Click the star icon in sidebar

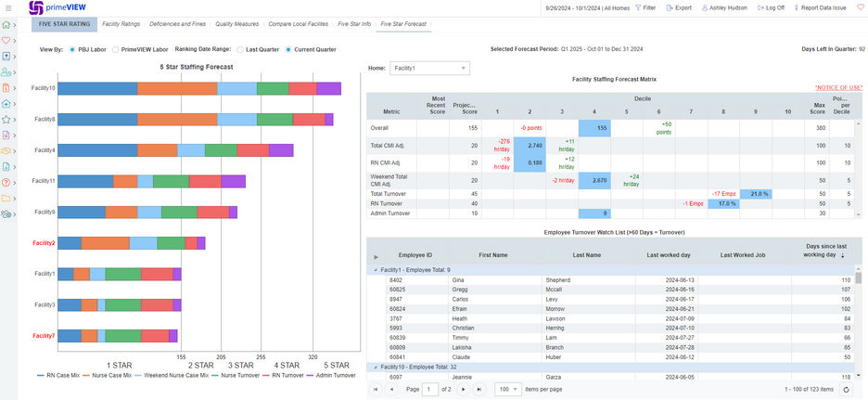[x=6, y=119]
